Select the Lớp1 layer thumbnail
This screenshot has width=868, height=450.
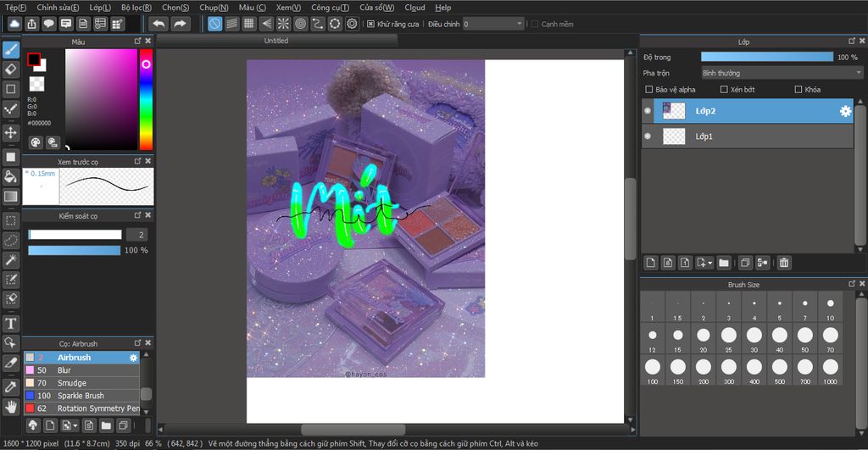coord(674,136)
